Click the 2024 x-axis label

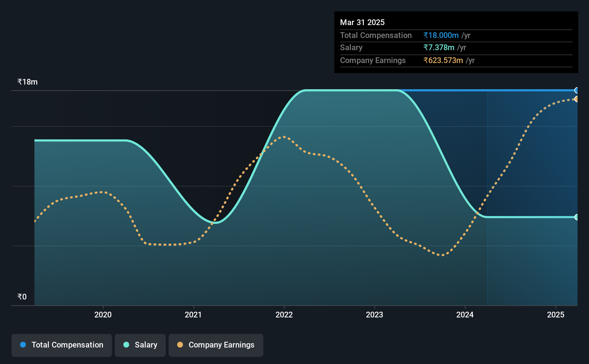465,315
